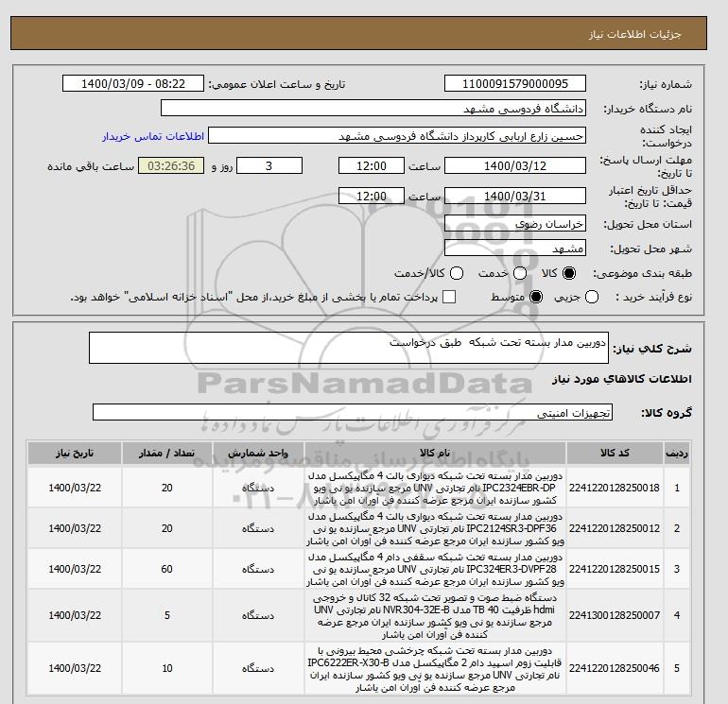
Task: Click the تاریخ نیاز column header
Action: (75, 454)
